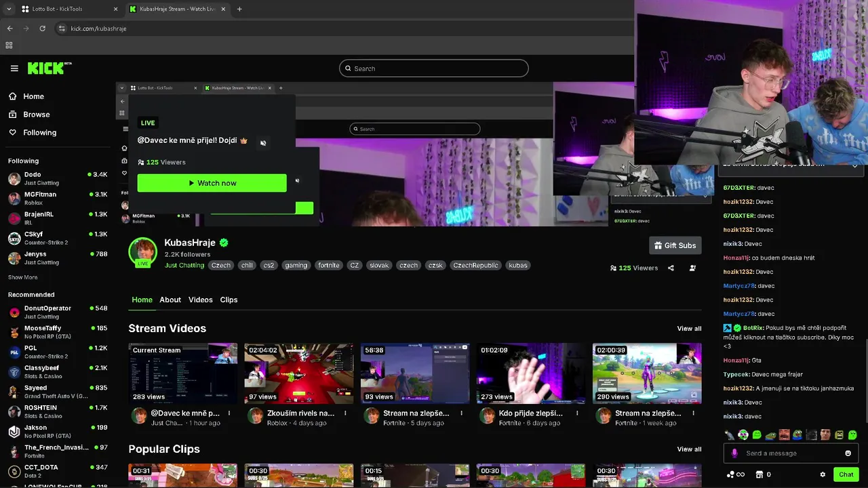This screenshot has height=488, width=868.
Task: Open Jenyss channel in Following
Action: tap(58, 258)
